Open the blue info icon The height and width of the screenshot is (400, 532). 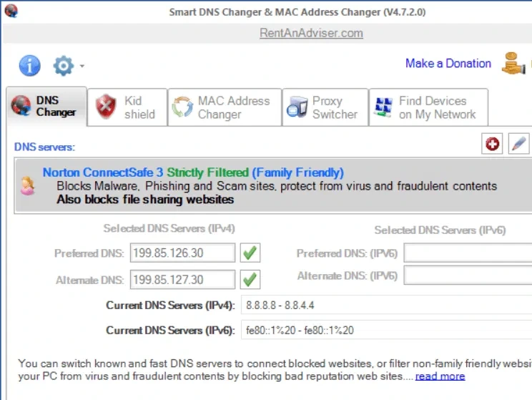click(29, 65)
